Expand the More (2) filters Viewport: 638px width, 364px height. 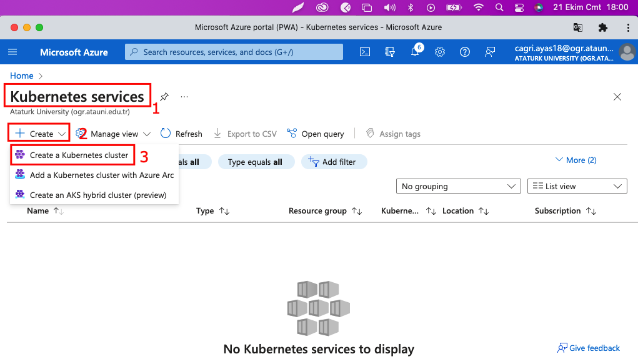point(576,160)
